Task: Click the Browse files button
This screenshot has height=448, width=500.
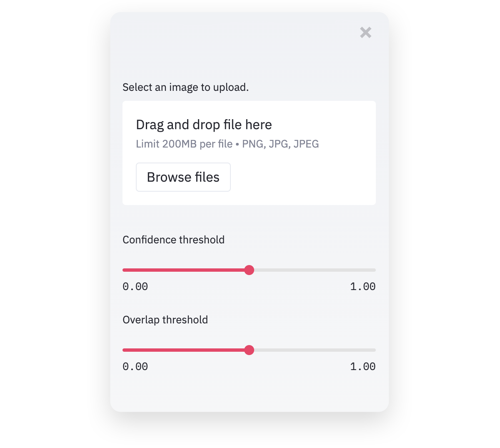Action: [183, 177]
